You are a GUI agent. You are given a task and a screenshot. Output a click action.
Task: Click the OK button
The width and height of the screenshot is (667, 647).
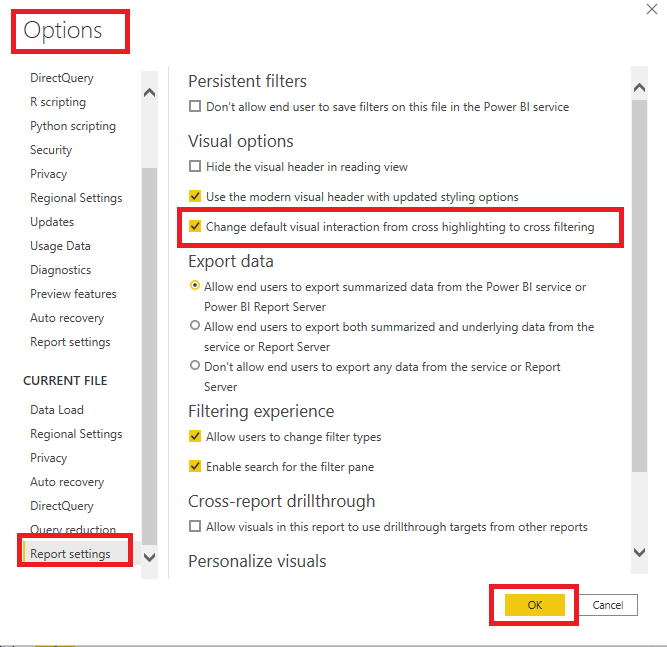pyautogui.click(x=535, y=605)
